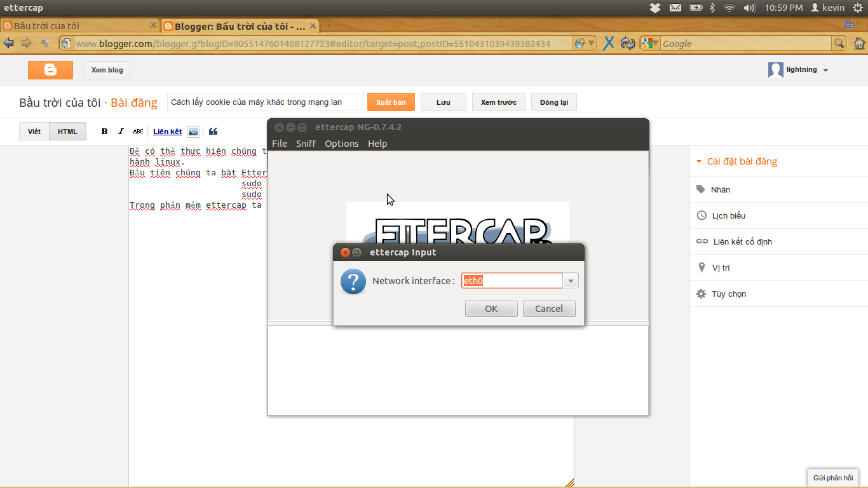Viewport: 868px width, 488px height.
Task: Click the Lịch biểu clock icon
Action: (x=702, y=215)
